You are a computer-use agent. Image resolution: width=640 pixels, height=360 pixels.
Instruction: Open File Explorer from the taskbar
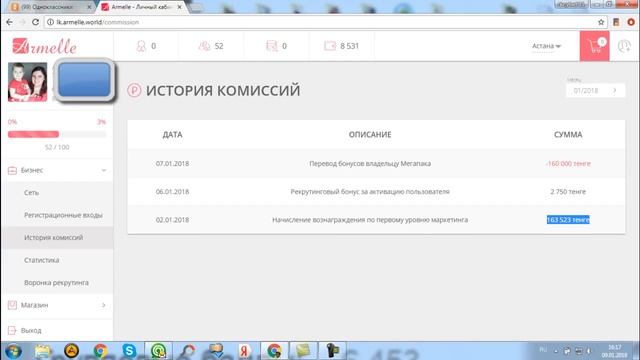pos(42,351)
